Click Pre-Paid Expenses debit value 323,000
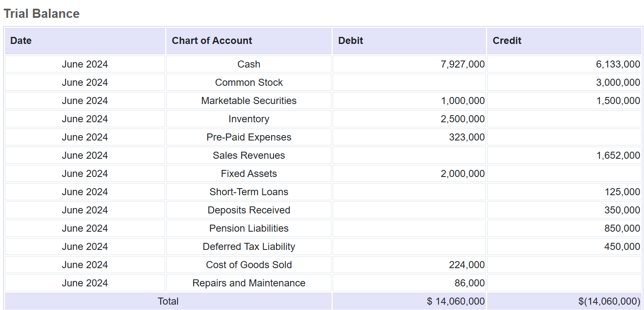 coord(467,137)
